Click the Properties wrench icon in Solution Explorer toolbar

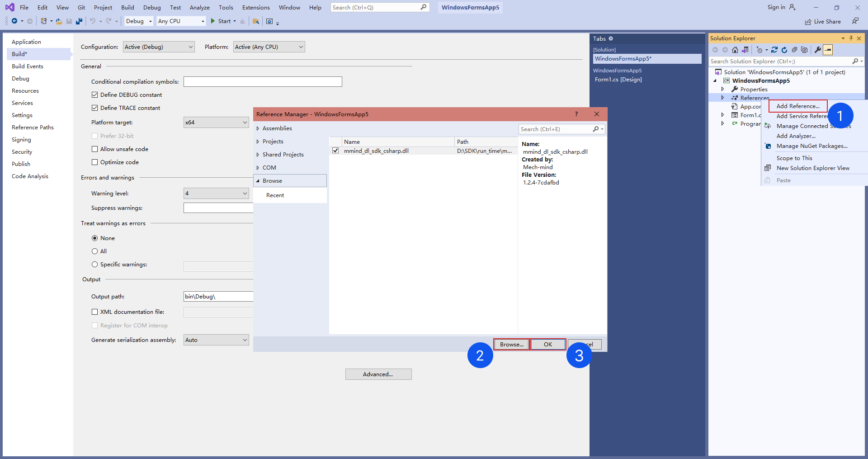818,50
